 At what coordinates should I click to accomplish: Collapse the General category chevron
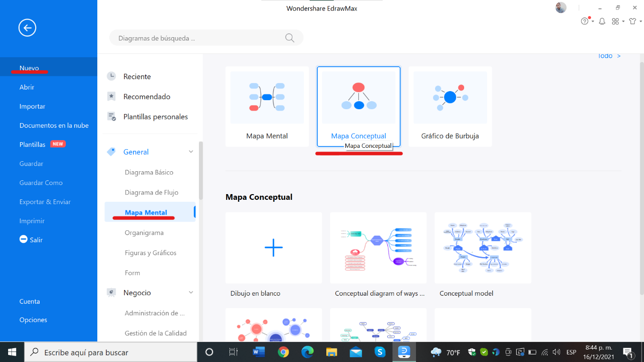191,152
